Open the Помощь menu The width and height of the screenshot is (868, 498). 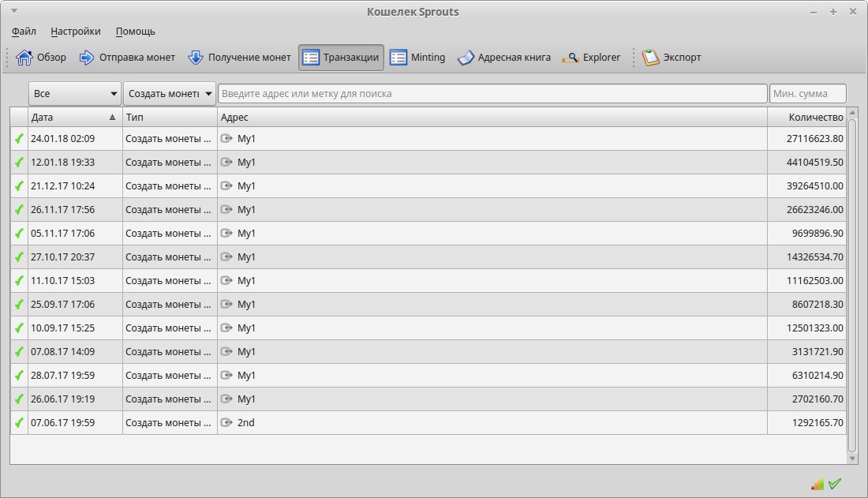[136, 32]
